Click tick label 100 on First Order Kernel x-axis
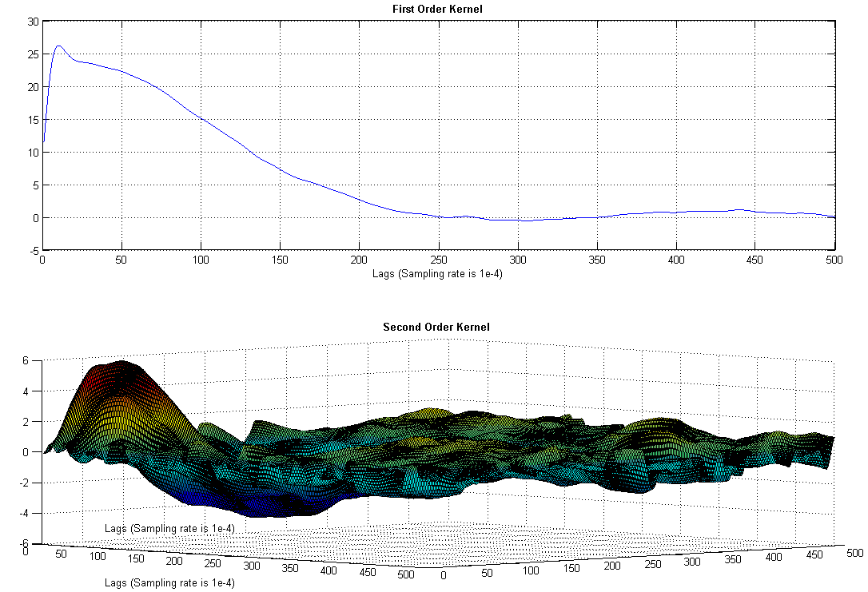The image size is (868, 592). point(201,260)
